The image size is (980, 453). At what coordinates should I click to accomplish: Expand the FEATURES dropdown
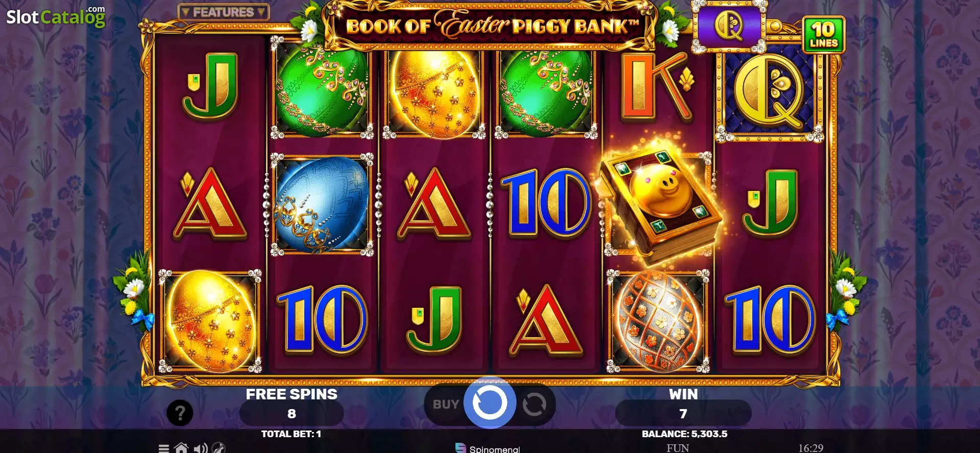point(224,12)
